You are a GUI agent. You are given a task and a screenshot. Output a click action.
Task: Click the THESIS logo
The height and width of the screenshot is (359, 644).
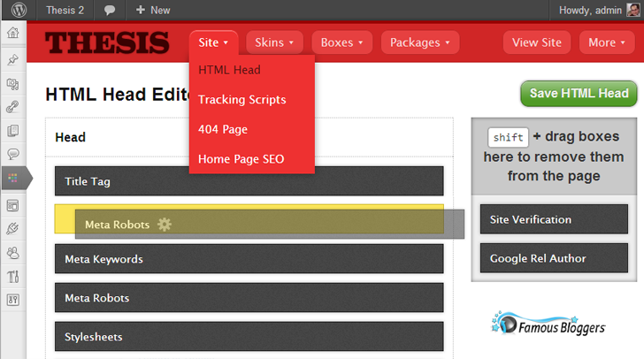pyautogui.click(x=107, y=42)
